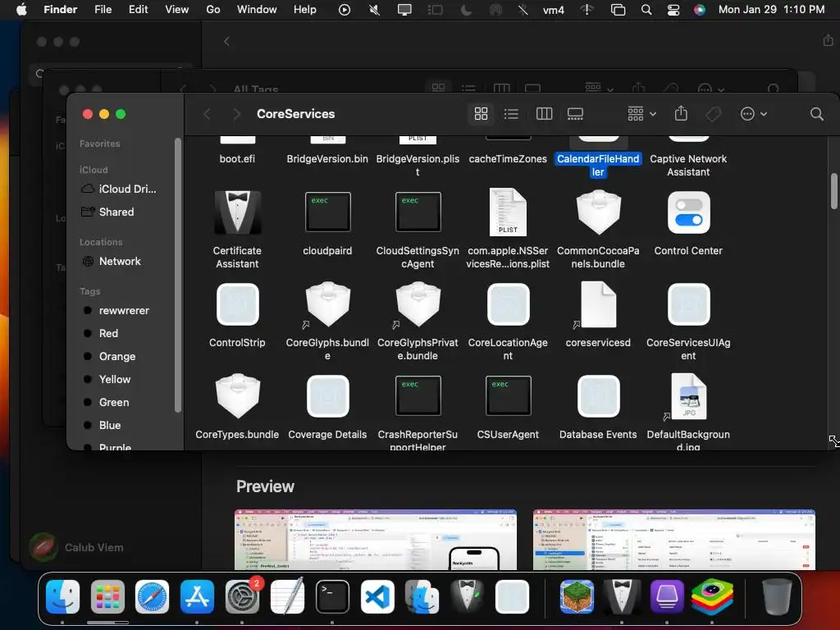Open the Certificate Assistant app icon
The image size is (840, 630).
click(x=237, y=212)
